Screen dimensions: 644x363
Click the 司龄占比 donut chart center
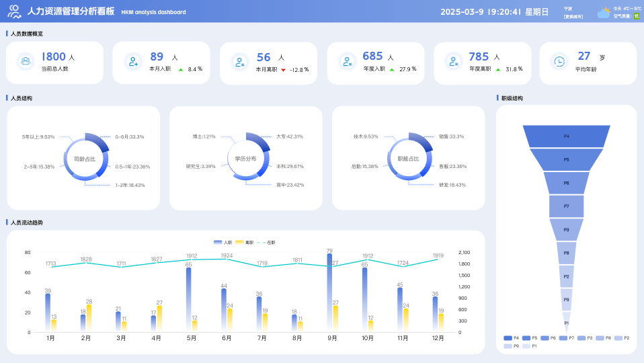click(85, 159)
